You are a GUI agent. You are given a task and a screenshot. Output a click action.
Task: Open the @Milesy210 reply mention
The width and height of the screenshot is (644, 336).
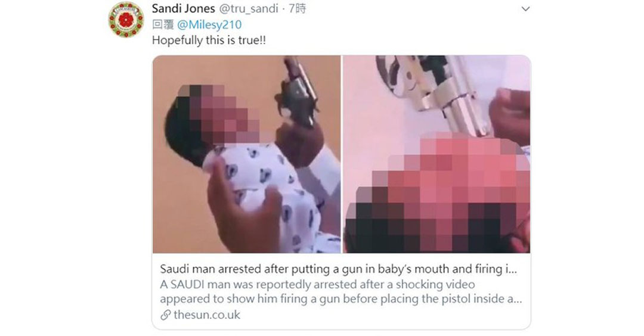tap(209, 24)
